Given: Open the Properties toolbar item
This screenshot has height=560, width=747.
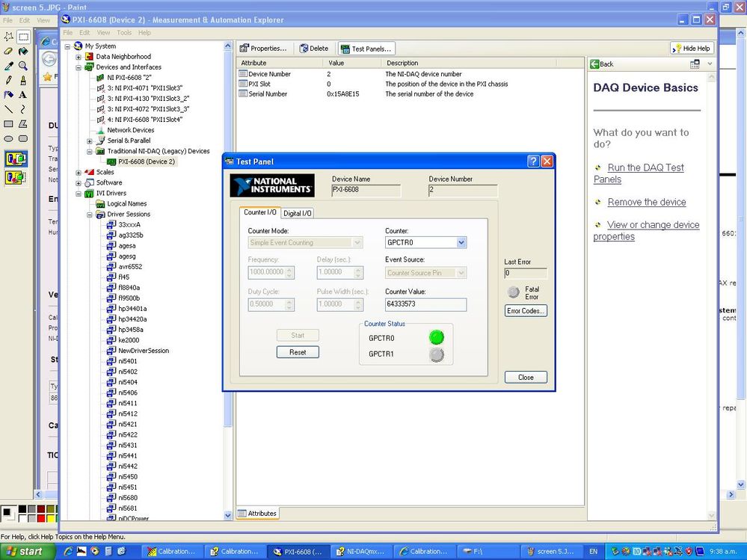Looking at the screenshot, I should tap(263, 49).
